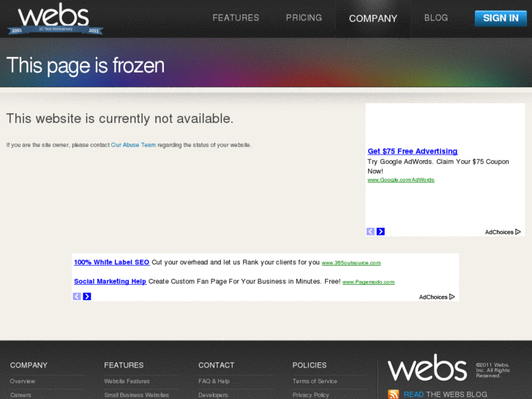The width and height of the screenshot is (532, 399).
Task: Click "This website is currently not available." text
Action: [x=120, y=119]
